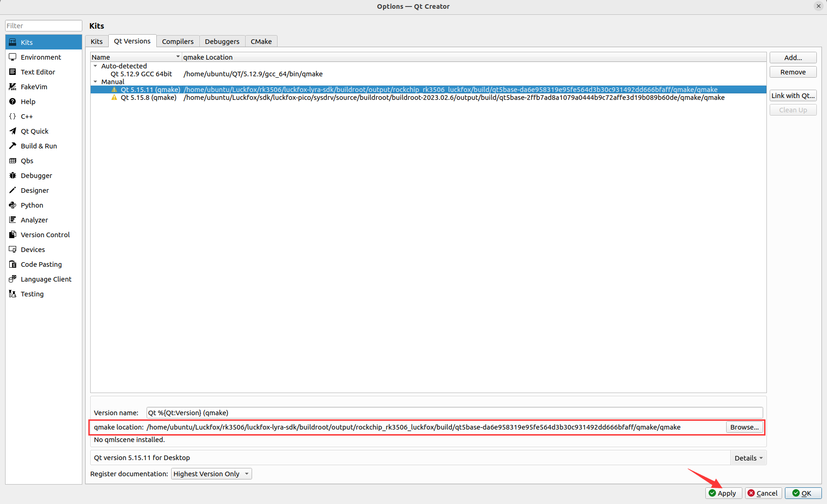Screen dimensions: 827x504
Task: Select Qt 5.12.9 GCC 64bit entry
Action: pyautogui.click(x=141, y=74)
